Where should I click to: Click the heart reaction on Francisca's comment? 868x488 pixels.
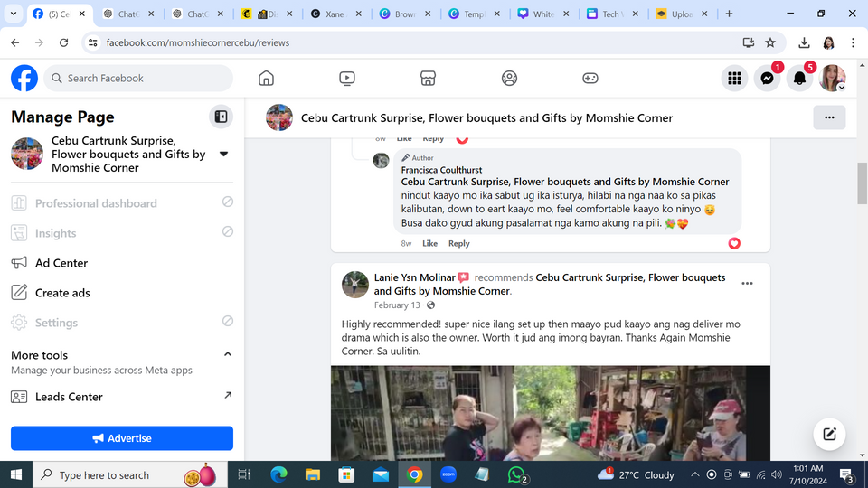[734, 243]
